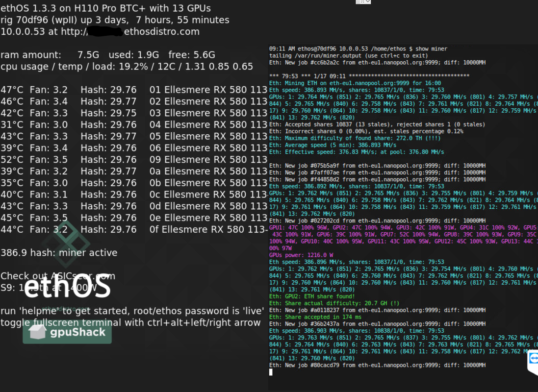Click 'GPUs power: 1216.0 W' line
Viewport: 538px width, 392px height.
pyautogui.click(x=301, y=255)
